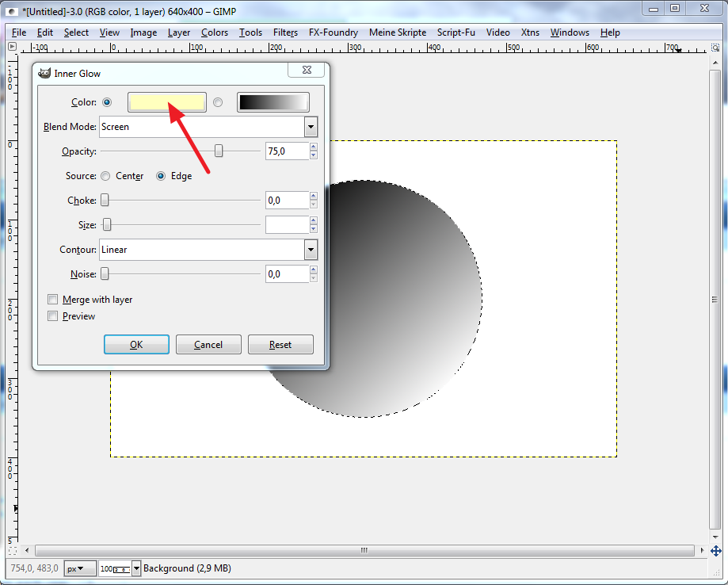Open the zoom percentage dropdown arrow

coord(136,568)
